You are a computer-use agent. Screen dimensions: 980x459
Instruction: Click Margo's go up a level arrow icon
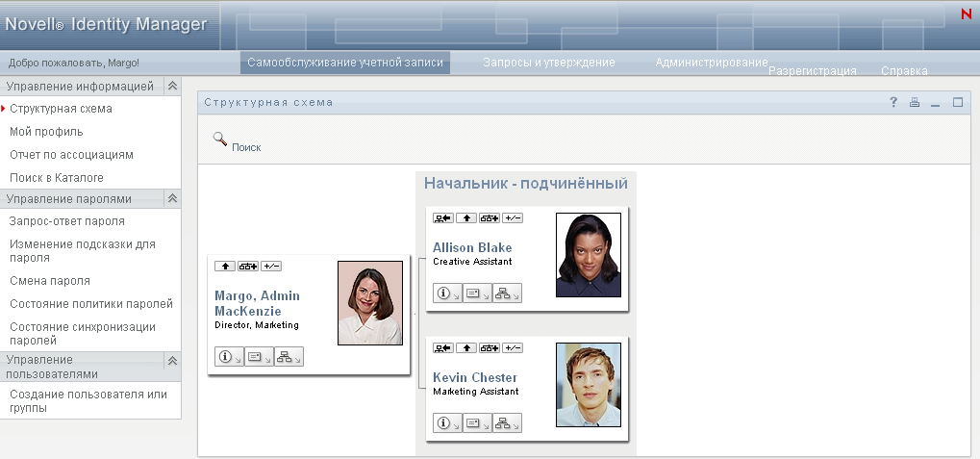[x=225, y=267]
